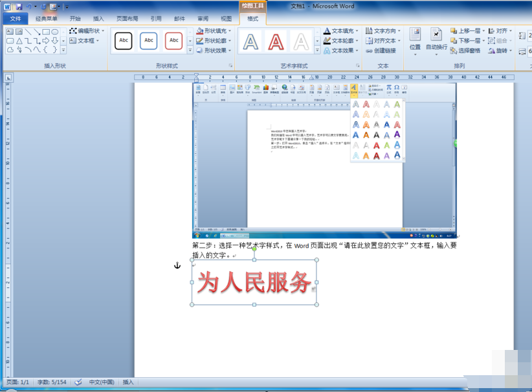Screen dimensions: 532x392
Task: Choose the oval shape
Action: 54,32
